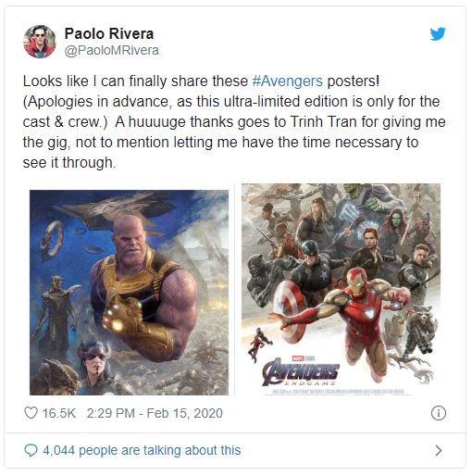Click the Twitter bird logo icon
The width and height of the screenshot is (472, 476).
438,33
